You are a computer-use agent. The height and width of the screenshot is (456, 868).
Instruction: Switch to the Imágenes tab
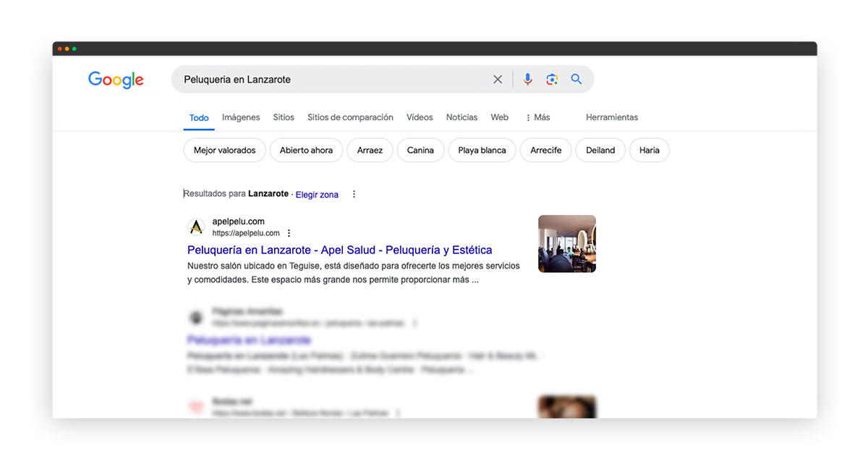(x=241, y=117)
